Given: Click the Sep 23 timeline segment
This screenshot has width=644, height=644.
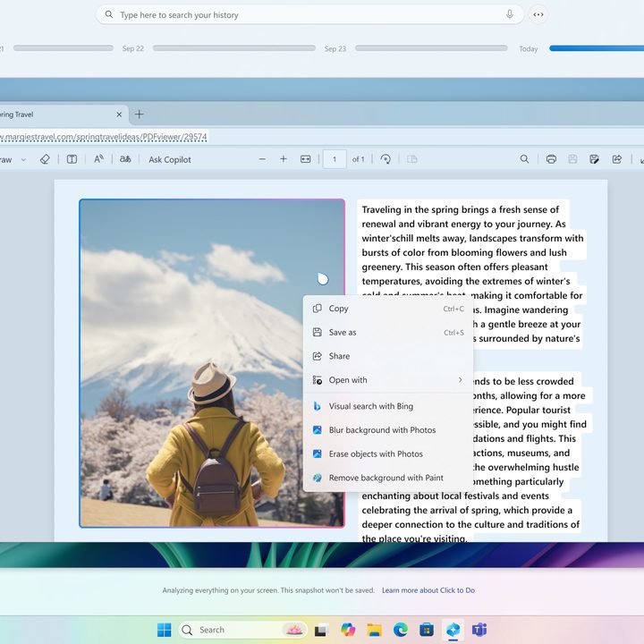Looking at the screenshot, I should [431, 48].
